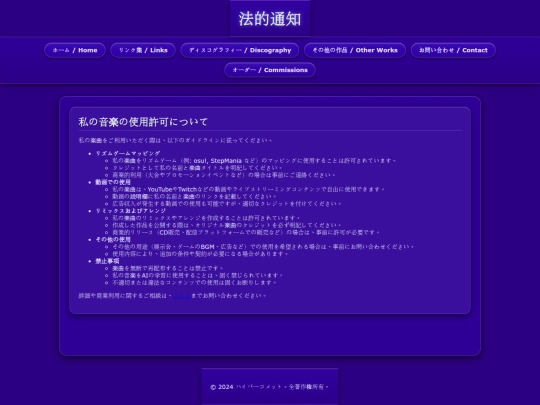Screen dimensions: 540x405
Task: Open お問い合わせ / Contact page
Action: 453,50
